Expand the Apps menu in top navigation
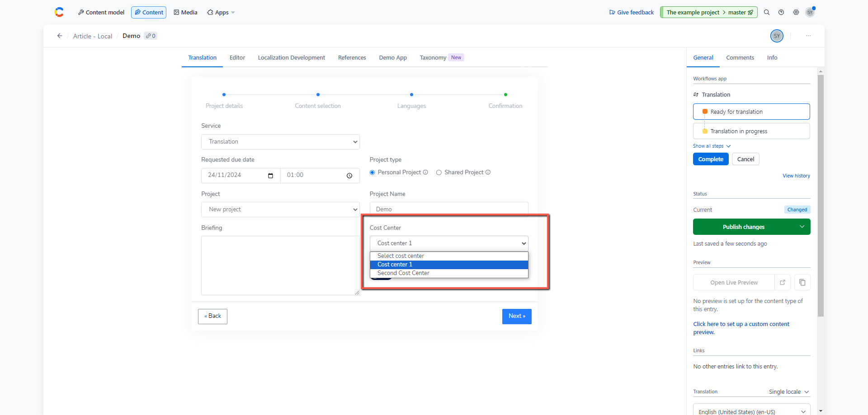 221,12
